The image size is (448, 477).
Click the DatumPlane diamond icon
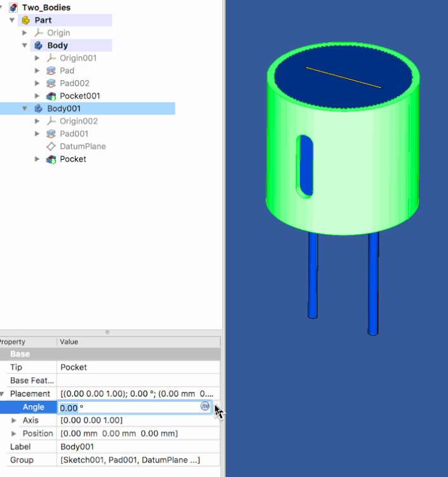coord(51,146)
